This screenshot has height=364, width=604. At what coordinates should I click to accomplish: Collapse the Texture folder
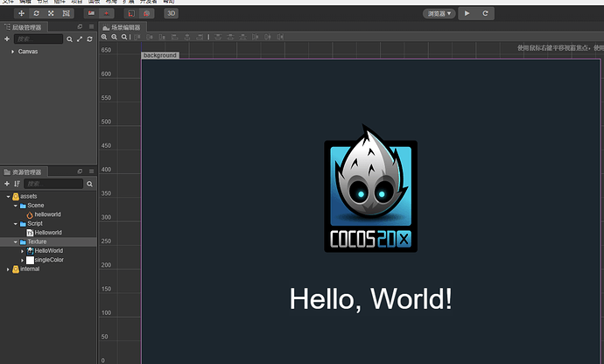(16, 241)
